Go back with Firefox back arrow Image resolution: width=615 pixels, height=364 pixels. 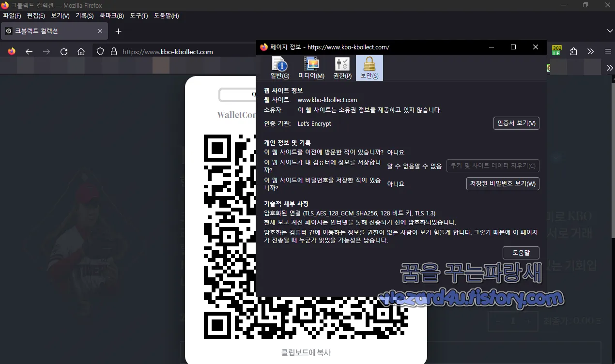pos(29,52)
